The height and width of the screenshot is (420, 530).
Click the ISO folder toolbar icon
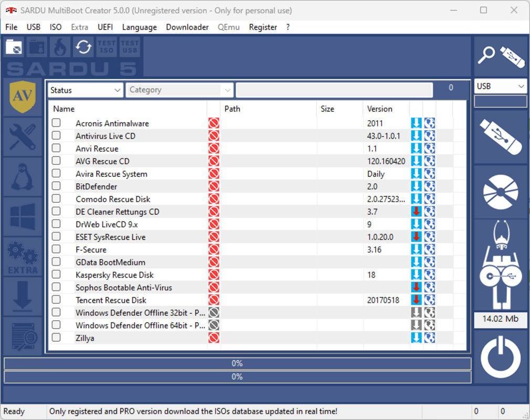coord(14,47)
